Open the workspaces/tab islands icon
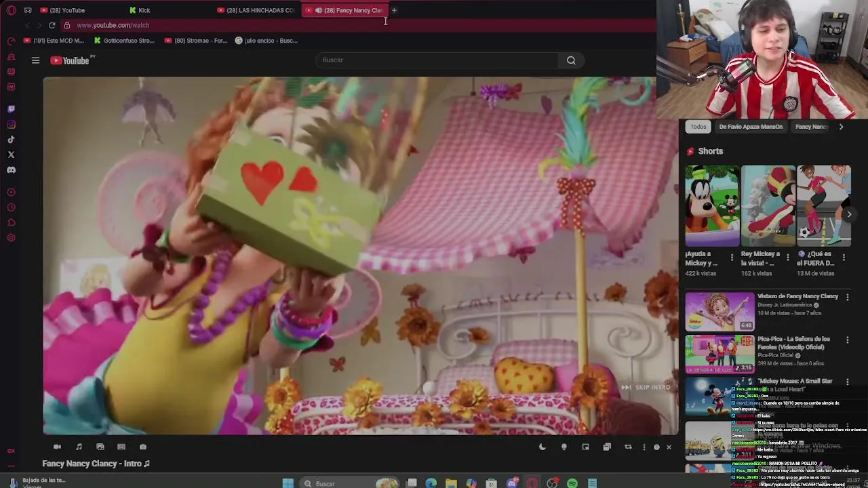Image resolution: width=868 pixels, height=488 pixels. point(28,10)
